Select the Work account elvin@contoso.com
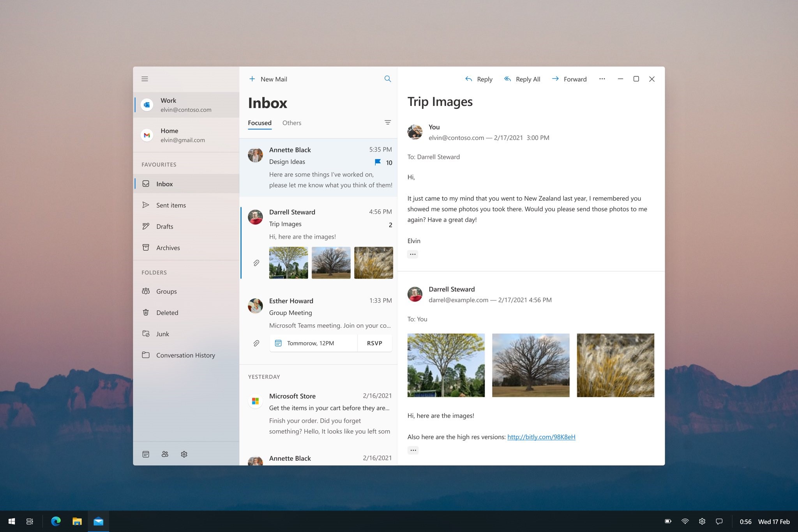 (186, 105)
